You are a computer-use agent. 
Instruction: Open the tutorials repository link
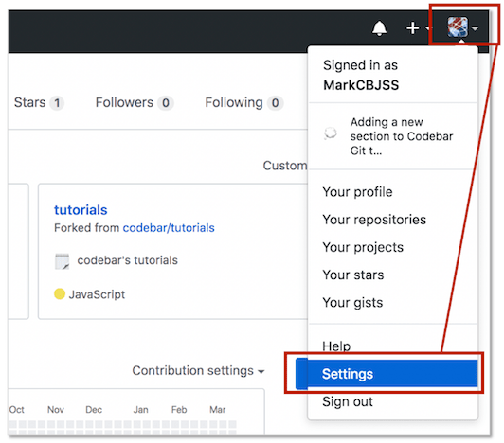pos(81,210)
